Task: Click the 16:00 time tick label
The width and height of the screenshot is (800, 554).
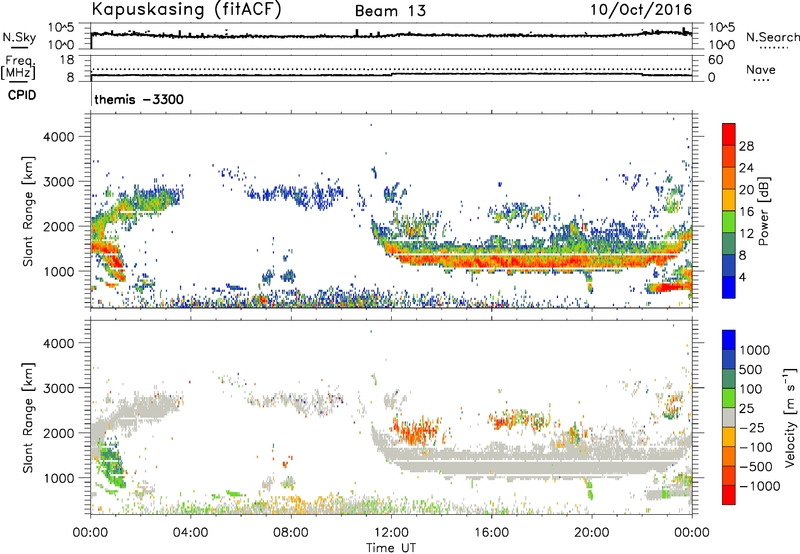Action: (491, 533)
